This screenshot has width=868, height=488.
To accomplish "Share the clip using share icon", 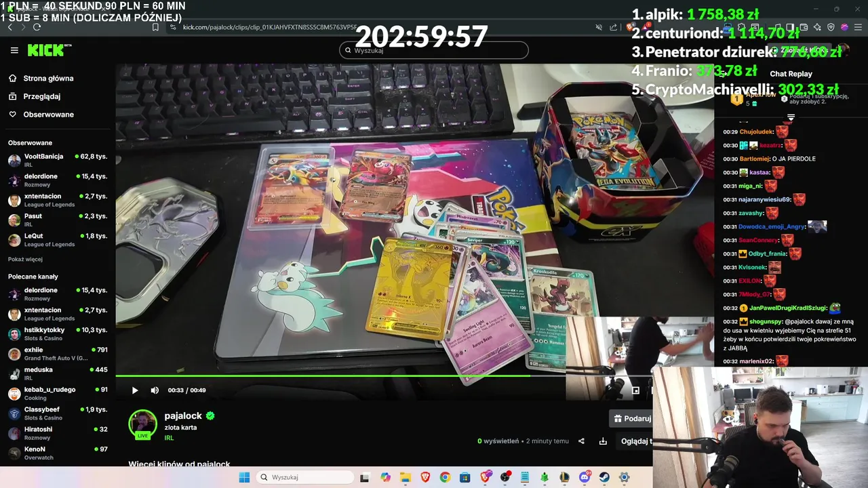I will point(581,441).
